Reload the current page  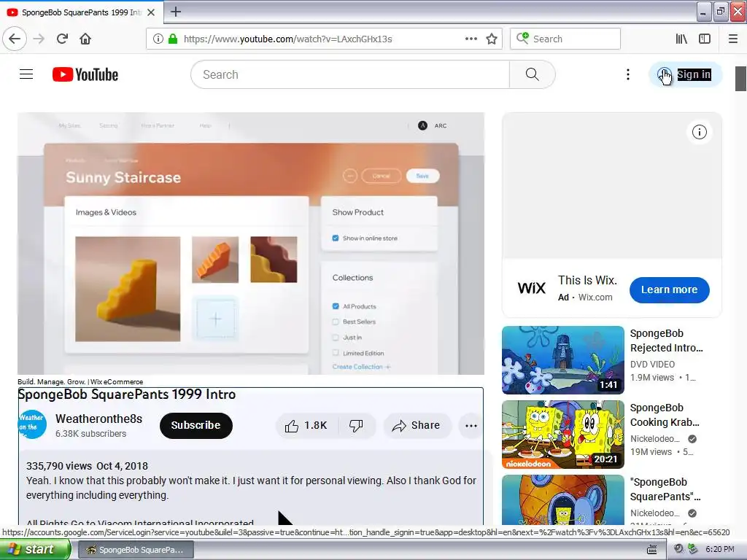(62, 39)
